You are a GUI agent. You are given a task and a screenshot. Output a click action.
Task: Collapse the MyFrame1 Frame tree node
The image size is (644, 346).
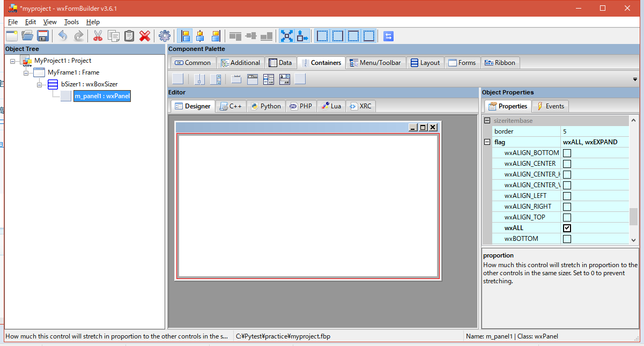(x=26, y=72)
